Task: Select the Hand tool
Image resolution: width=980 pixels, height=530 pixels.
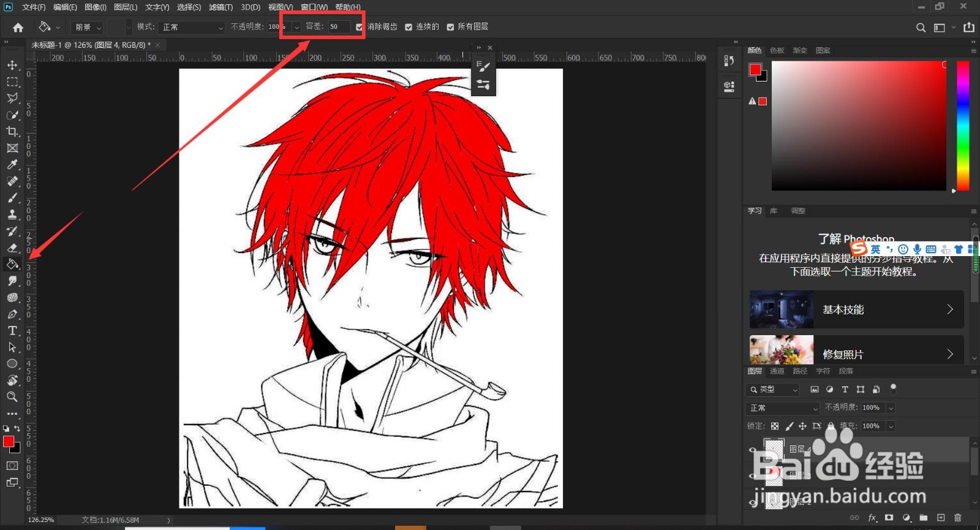Action: (x=12, y=380)
